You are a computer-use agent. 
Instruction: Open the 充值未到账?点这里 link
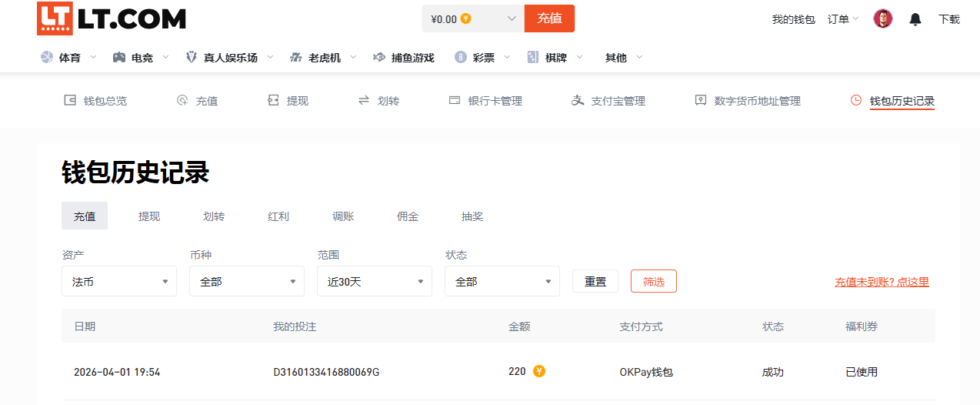[882, 282]
